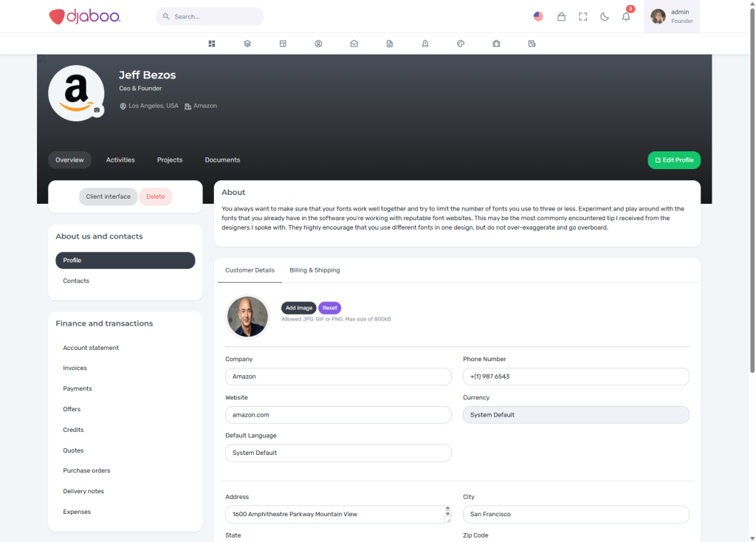Image resolution: width=756 pixels, height=542 pixels.
Task: Open the rocket icon menu
Action: pyautogui.click(x=425, y=44)
